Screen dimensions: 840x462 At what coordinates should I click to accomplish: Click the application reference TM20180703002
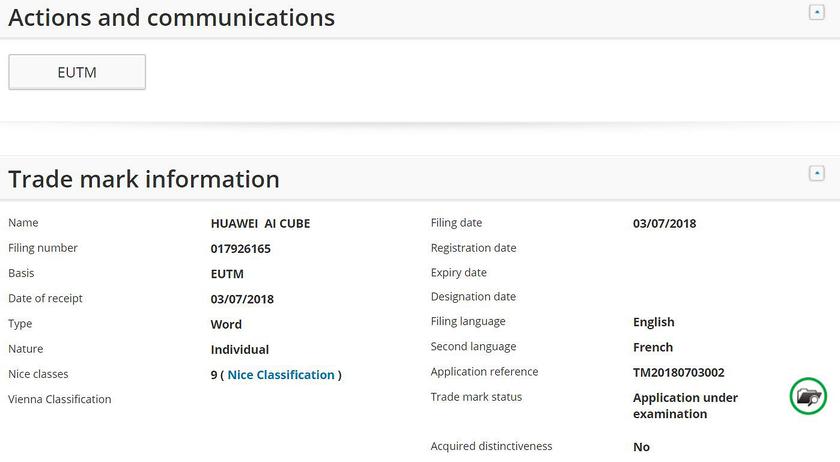[679, 373]
